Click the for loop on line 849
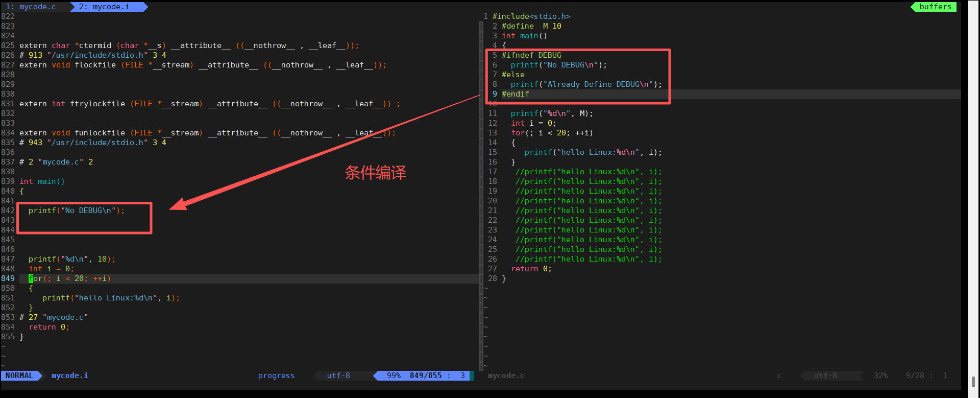The image size is (980, 398). tap(69, 278)
